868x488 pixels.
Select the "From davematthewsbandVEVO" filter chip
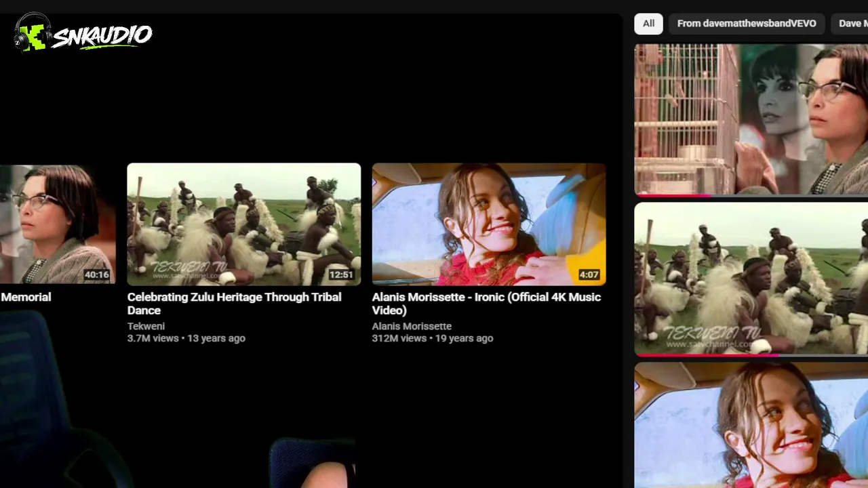pos(747,24)
